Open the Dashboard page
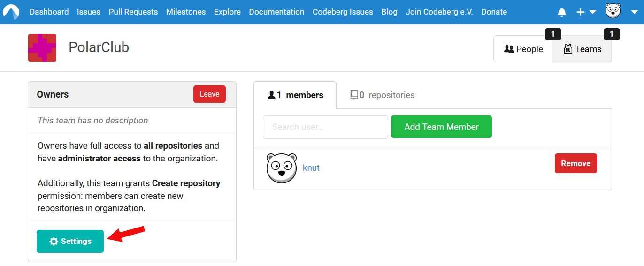Image resolution: width=644 pixels, height=266 pixels. coord(49,12)
